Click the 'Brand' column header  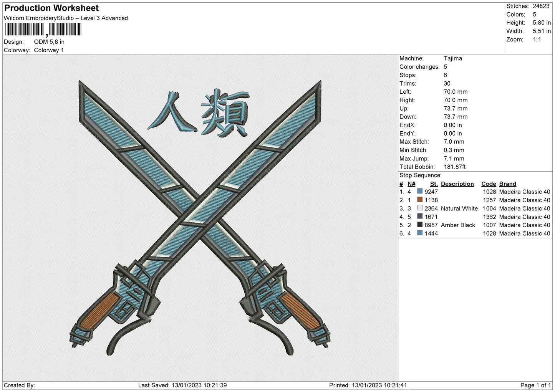pyautogui.click(x=508, y=184)
